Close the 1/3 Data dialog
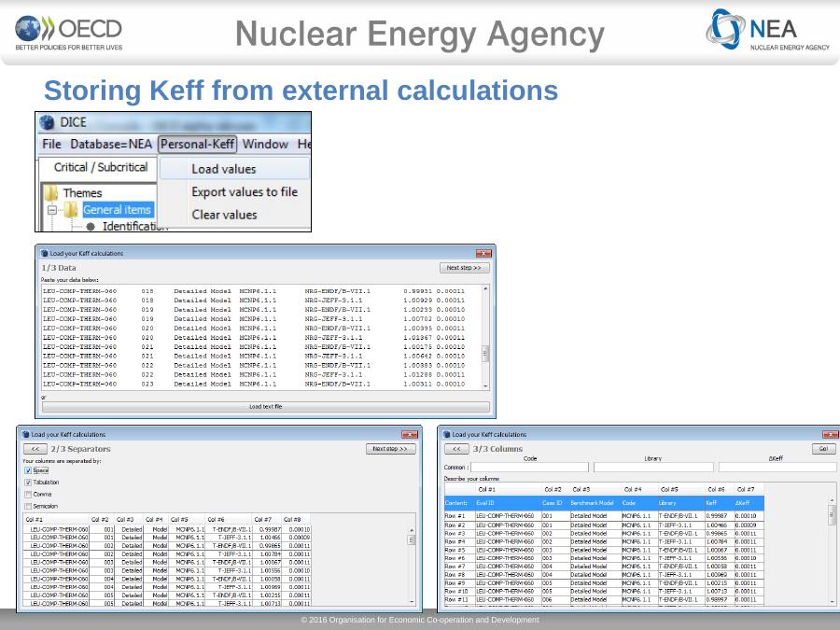Viewport: 840px width, 630px height. 483,253
